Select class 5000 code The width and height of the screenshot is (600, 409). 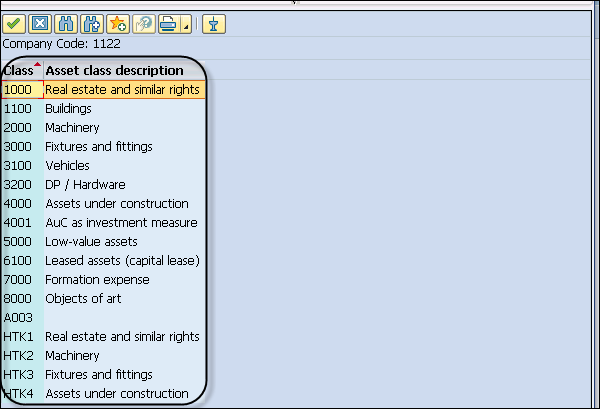pyautogui.click(x=18, y=241)
